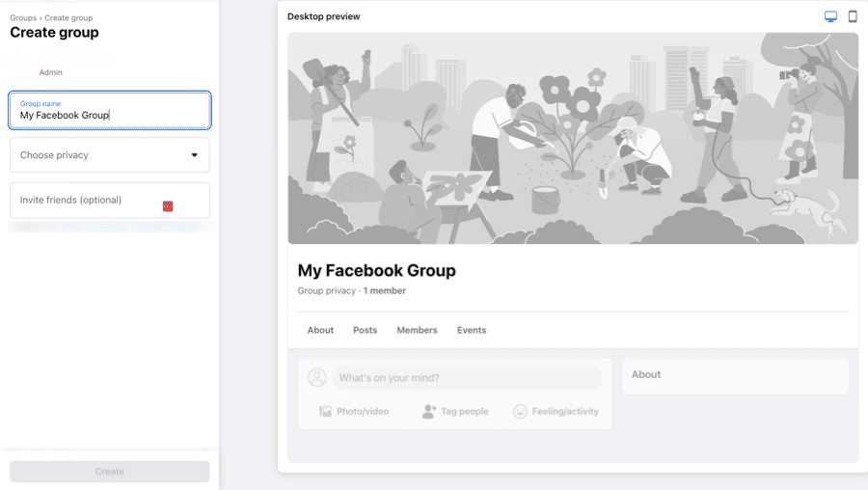This screenshot has height=490, width=868.
Task: Switch to the Posts tab
Action: [365, 330]
